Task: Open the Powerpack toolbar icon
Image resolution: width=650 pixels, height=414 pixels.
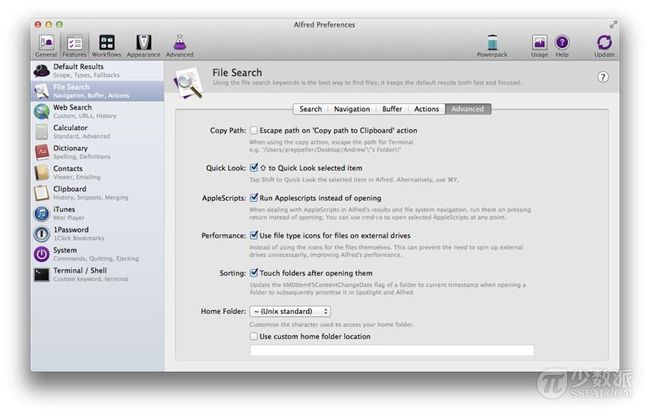Action: 492,42
